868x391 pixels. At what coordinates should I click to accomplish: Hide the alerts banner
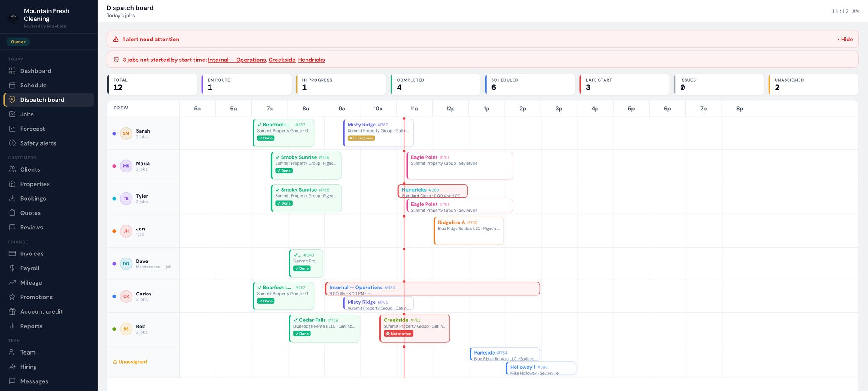[x=845, y=39]
